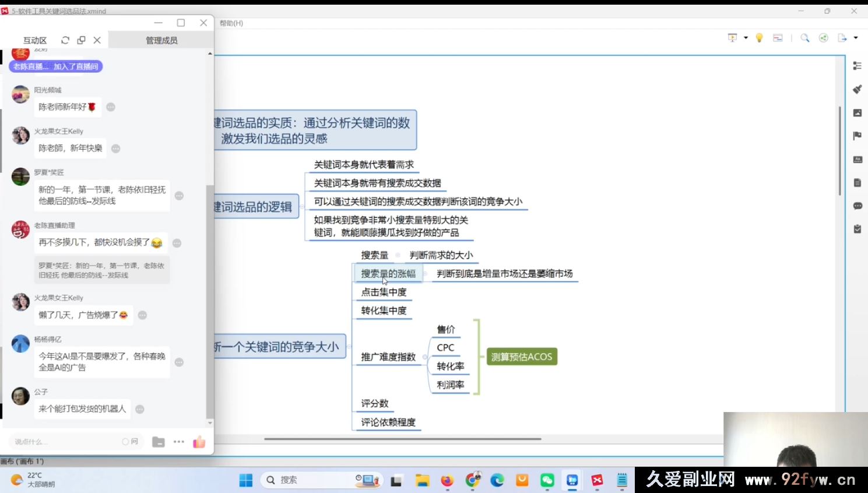Click the green share icon in toolbar

[823, 38]
